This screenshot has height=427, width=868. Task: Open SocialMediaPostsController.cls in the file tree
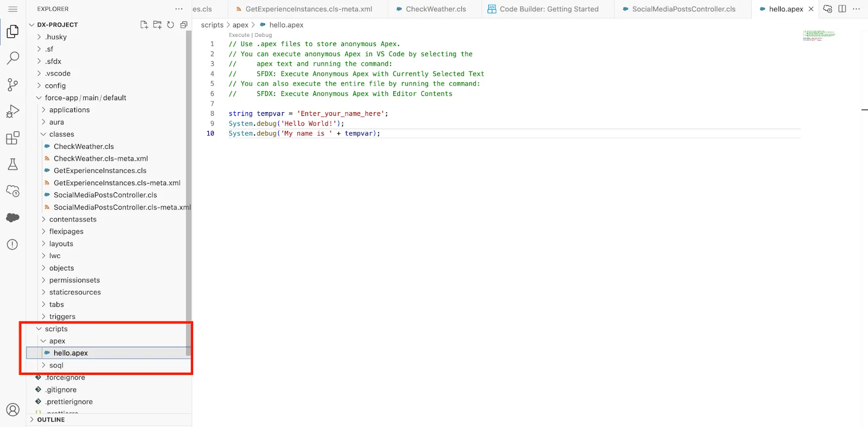tap(105, 195)
